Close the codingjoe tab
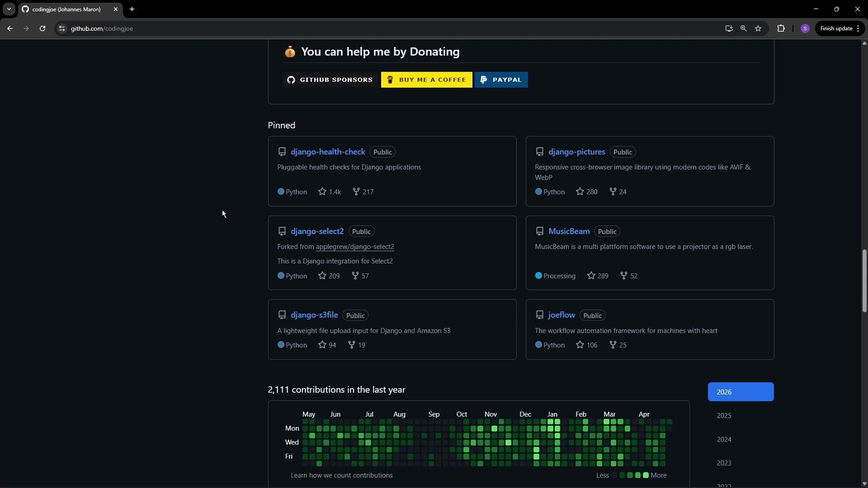Viewport: 868px width, 488px height. [x=116, y=9]
